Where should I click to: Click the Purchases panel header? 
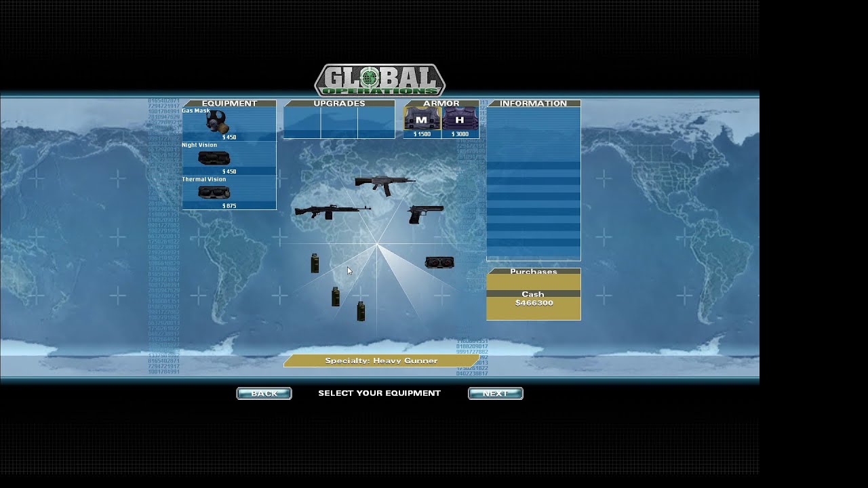[534, 271]
